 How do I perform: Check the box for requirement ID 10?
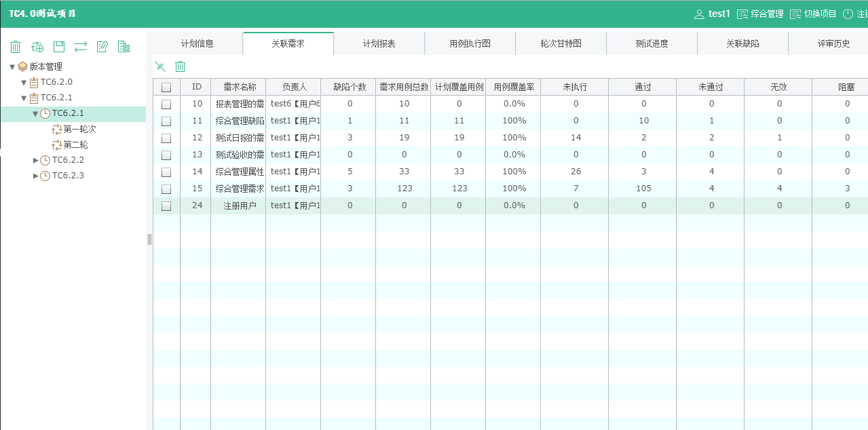click(166, 104)
